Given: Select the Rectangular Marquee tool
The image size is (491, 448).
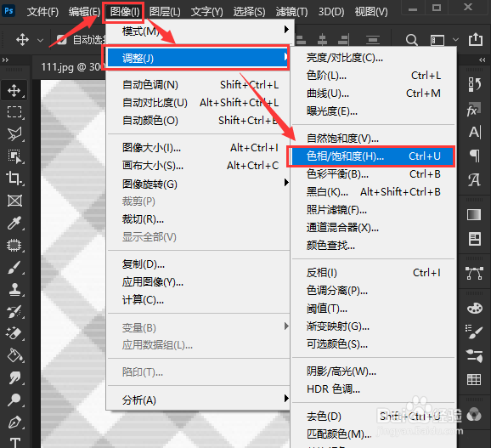Looking at the screenshot, I should (14, 112).
